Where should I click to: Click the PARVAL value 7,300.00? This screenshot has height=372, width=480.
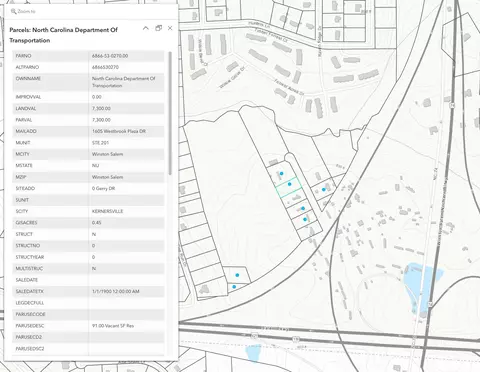101,120
